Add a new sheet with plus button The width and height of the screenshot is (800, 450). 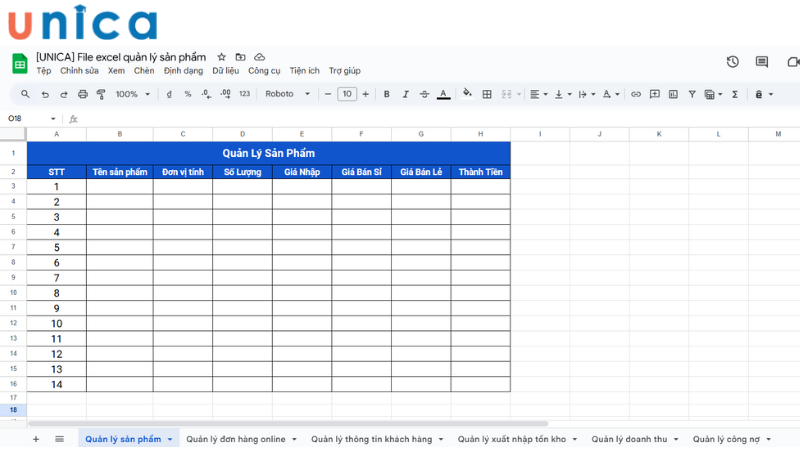pyautogui.click(x=36, y=439)
